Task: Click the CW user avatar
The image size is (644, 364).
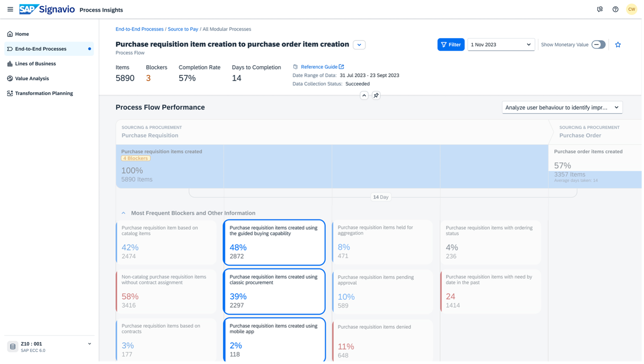Action: [631, 9]
